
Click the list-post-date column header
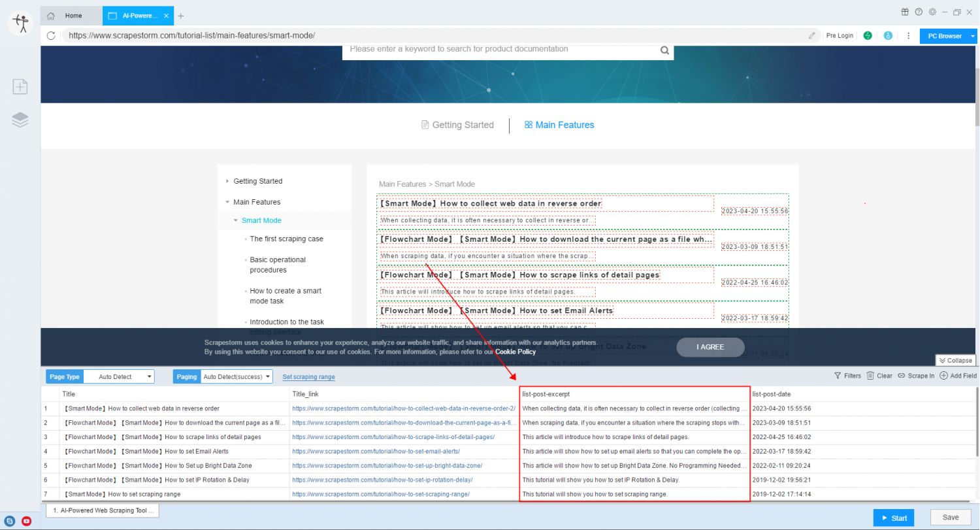[863, 394]
